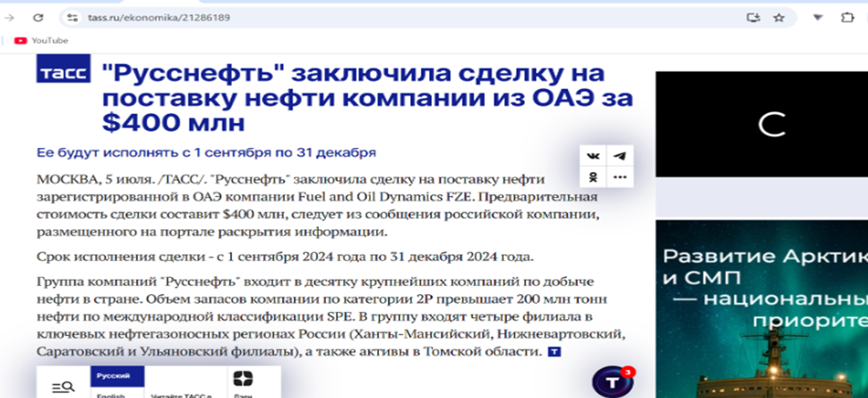Open the YouTube bookmark
The height and width of the screenshot is (398, 868).
tap(41, 40)
